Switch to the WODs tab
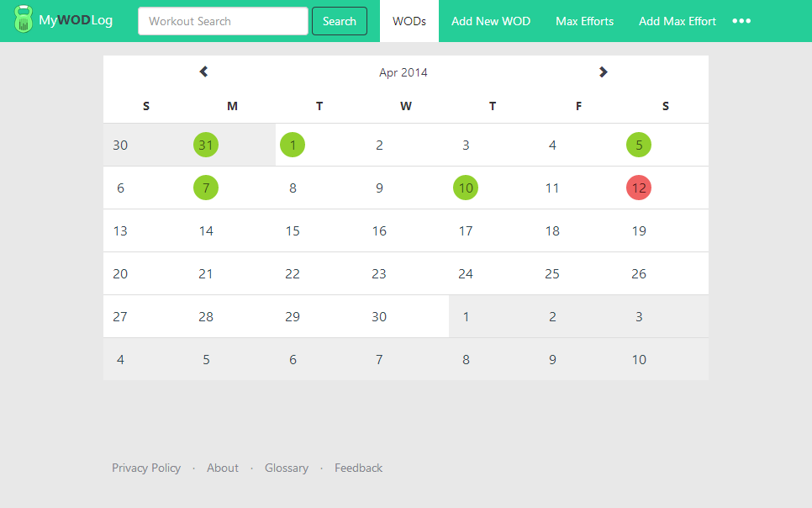The image size is (812, 508). pyautogui.click(x=409, y=21)
